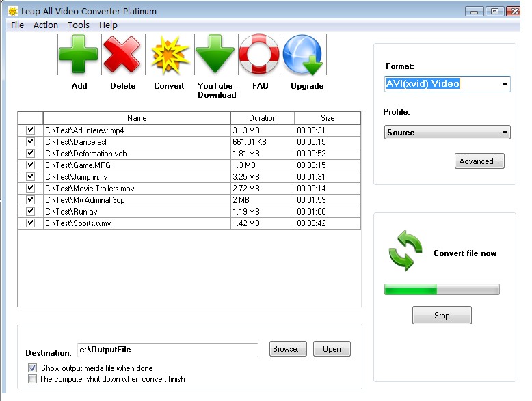This screenshot has width=532, height=401.
Task: Uncheck the Jump in.flv checkbox
Action: [x=30, y=176]
